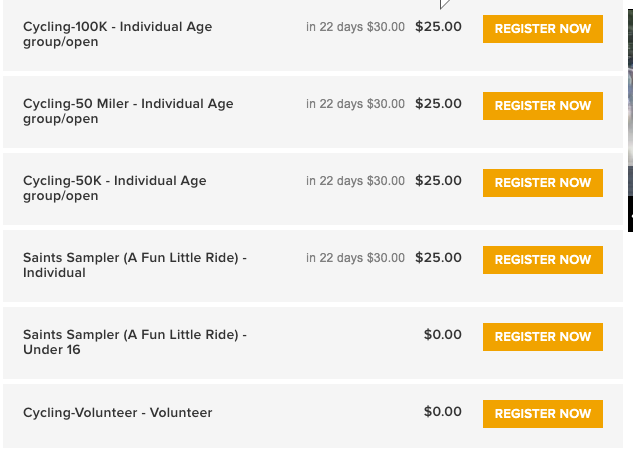Register for Saints Sampler Individual ride
The image size is (633, 462).
(x=543, y=260)
